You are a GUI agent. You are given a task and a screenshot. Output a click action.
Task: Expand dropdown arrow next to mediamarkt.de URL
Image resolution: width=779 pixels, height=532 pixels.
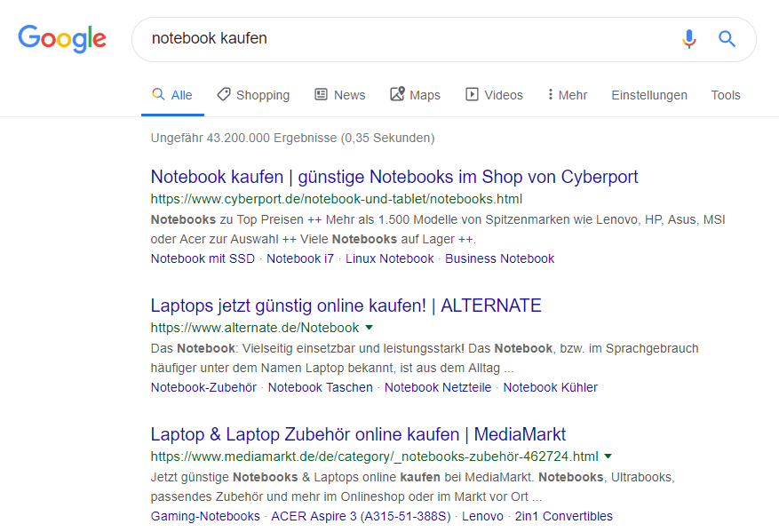click(608, 456)
